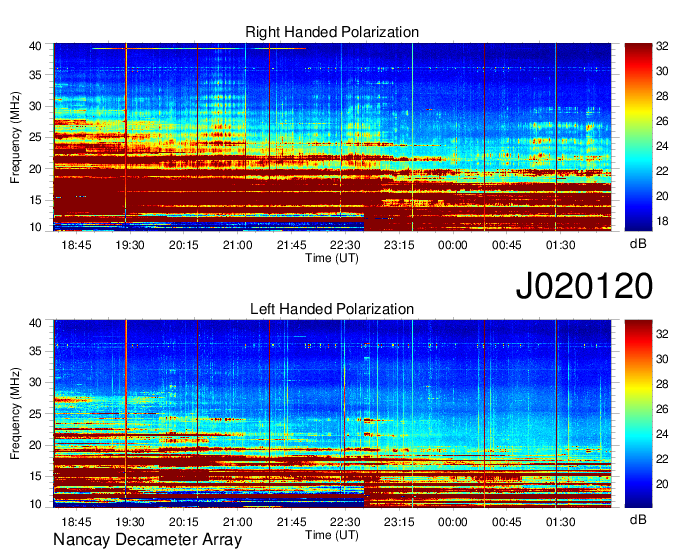Click the 30 dB label on top color bar
This screenshot has height=552, width=680.
click(662, 71)
